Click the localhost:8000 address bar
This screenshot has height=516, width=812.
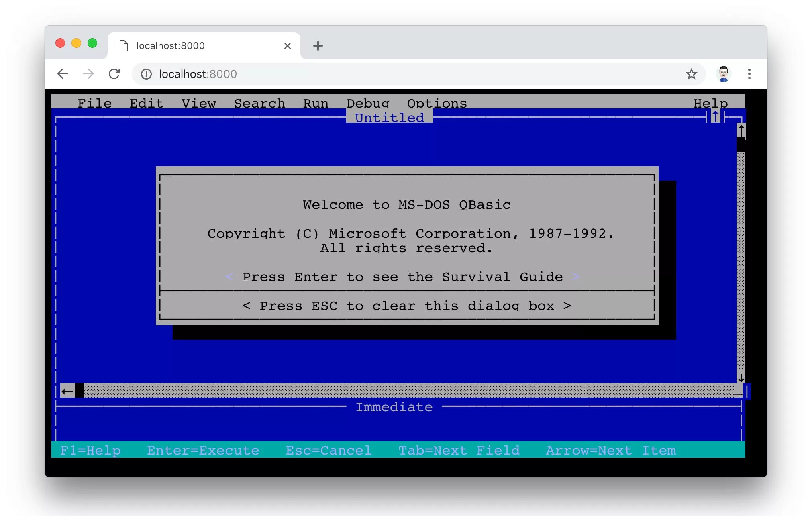point(361,74)
